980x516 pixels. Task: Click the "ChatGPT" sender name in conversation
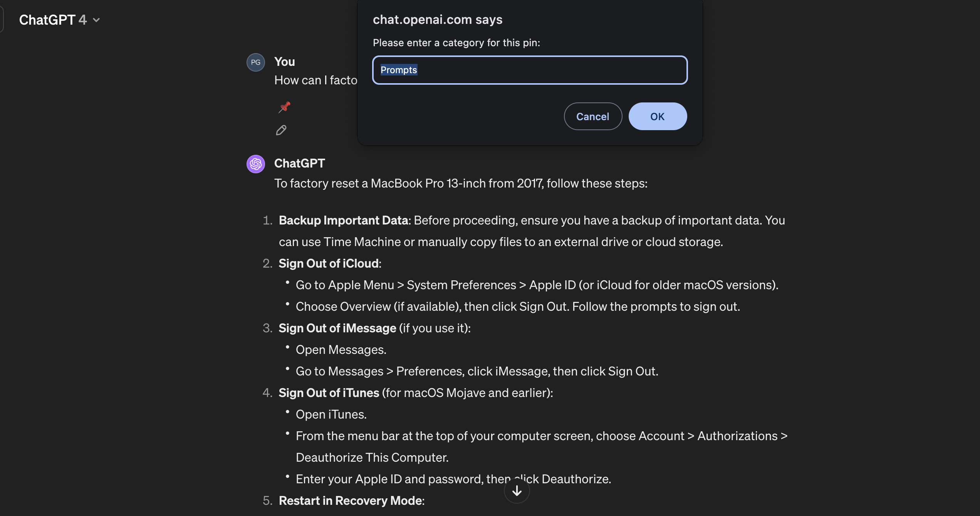click(x=299, y=163)
